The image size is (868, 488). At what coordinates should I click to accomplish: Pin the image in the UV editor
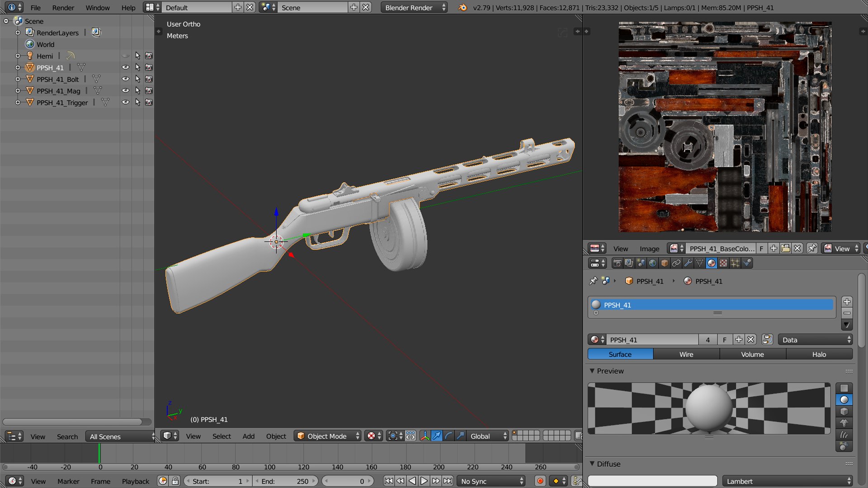[812, 249]
